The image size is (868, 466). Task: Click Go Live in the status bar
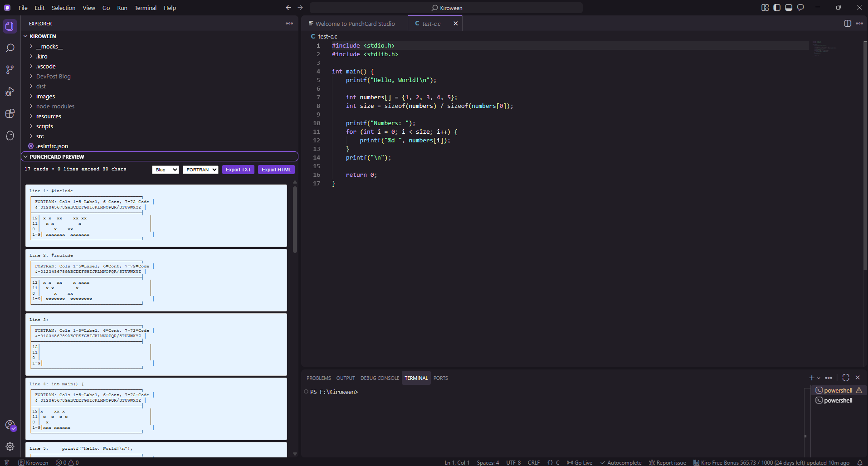(x=580, y=462)
